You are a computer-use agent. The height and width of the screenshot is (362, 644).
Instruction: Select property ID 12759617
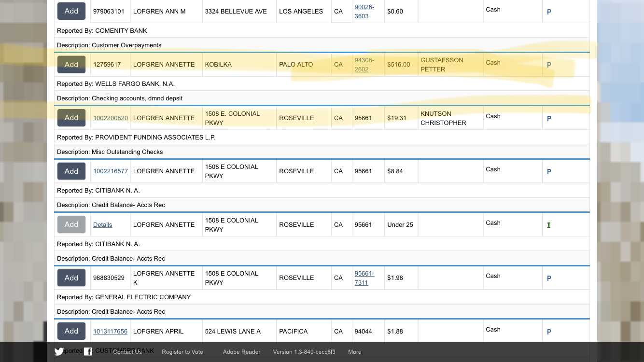(x=107, y=64)
